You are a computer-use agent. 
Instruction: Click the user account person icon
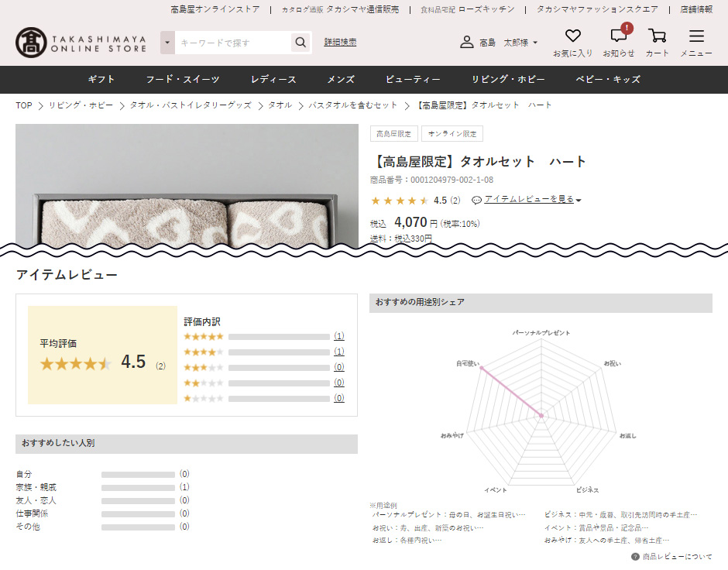466,43
